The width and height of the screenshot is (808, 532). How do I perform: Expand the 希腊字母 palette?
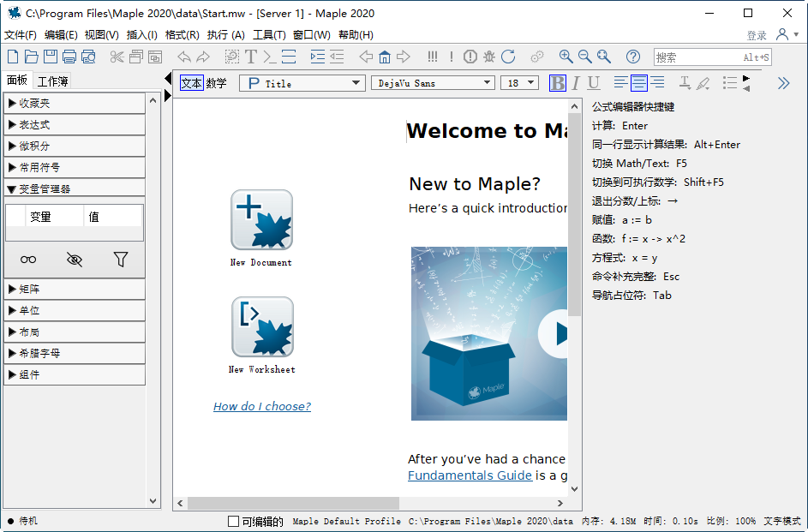tap(75, 353)
